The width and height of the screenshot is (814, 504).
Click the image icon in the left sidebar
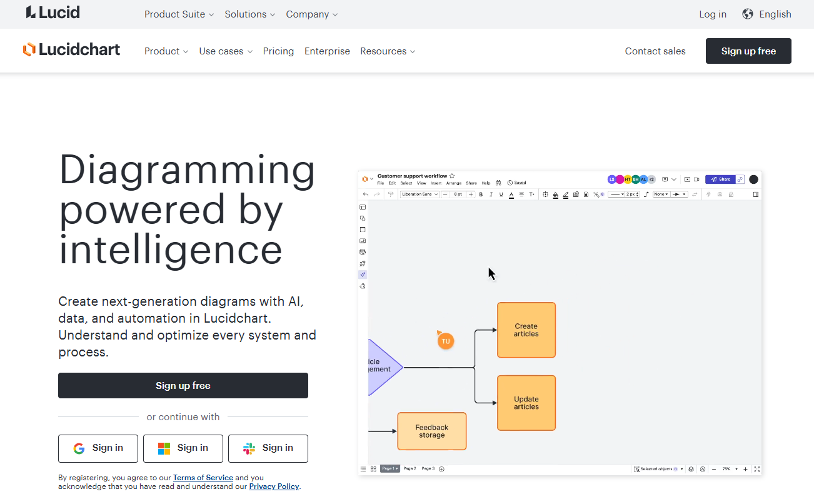(x=363, y=241)
